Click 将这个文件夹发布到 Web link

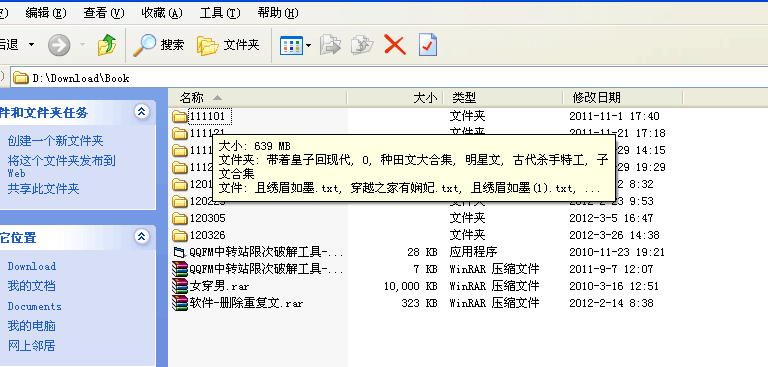(x=61, y=166)
